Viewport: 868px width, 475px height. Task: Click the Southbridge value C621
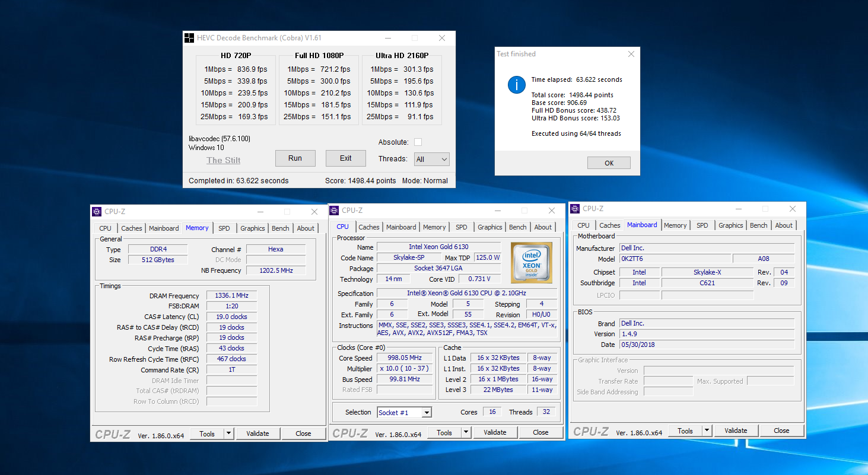click(x=707, y=283)
